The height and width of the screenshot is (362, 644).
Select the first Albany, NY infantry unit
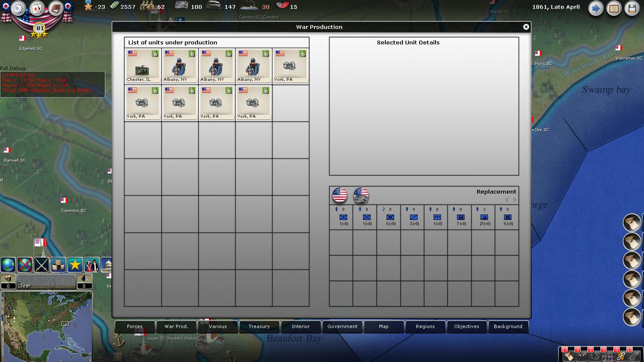pos(180,66)
